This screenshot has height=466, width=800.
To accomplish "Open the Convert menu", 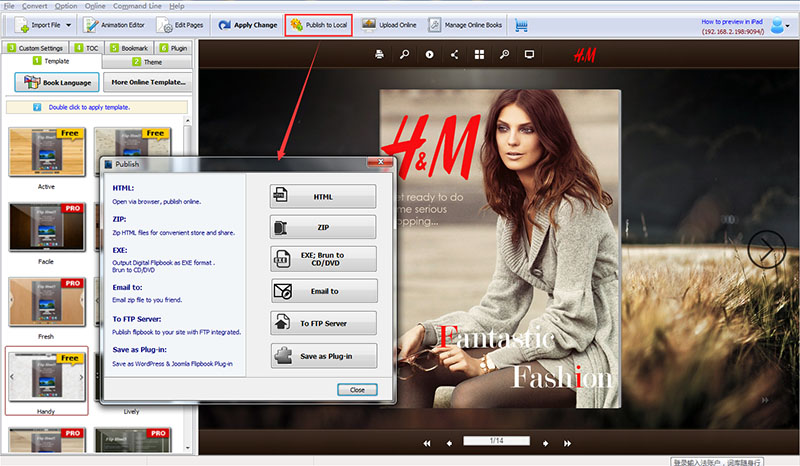I will 34,6.
